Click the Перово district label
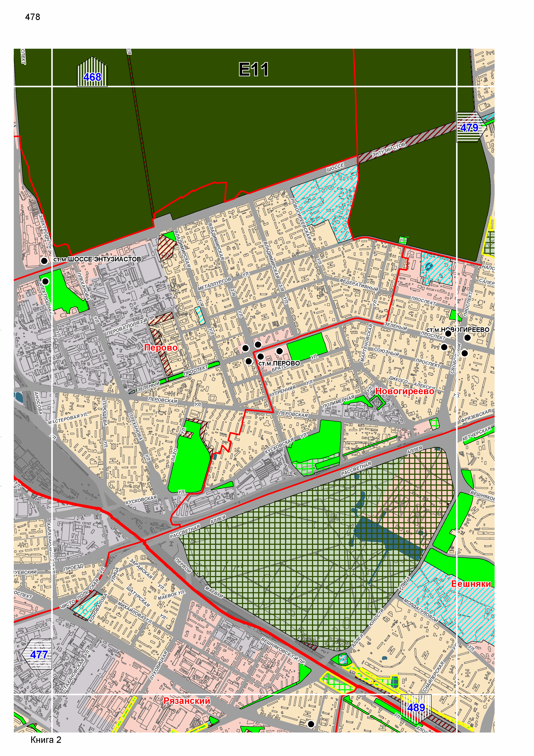Viewport: 534px width, 756px height. (x=161, y=348)
